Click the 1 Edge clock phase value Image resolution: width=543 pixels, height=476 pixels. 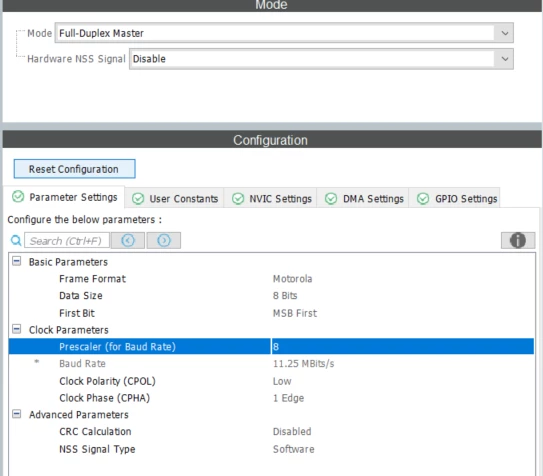288,398
